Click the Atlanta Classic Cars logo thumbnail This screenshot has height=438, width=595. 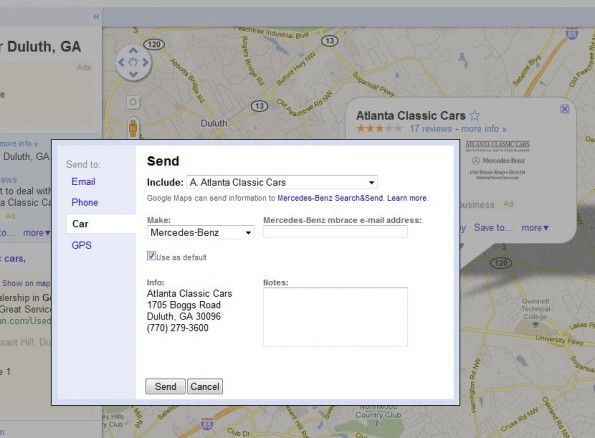pyautogui.click(x=497, y=160)
